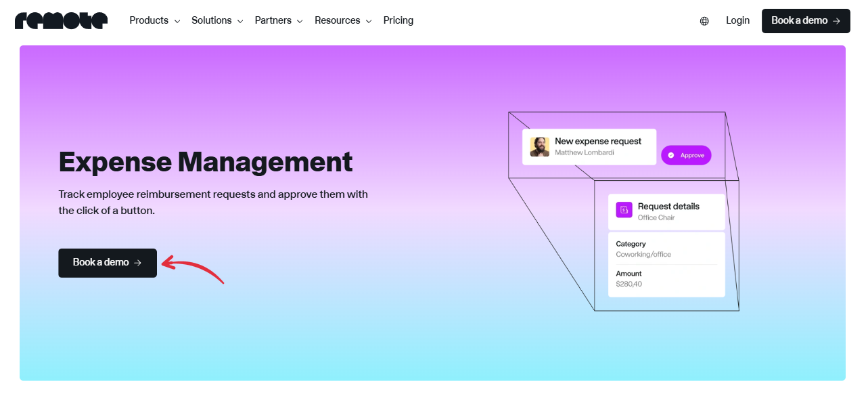Click the Coworking/office category value

643,255
